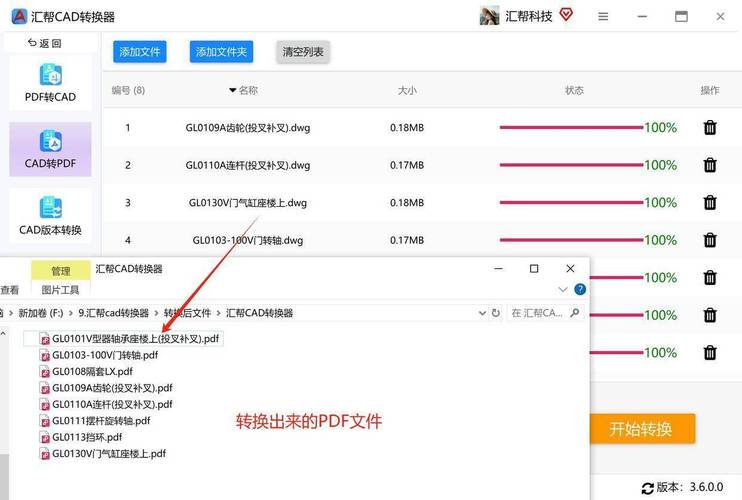Click the 汇帮CAD转换器 breadcrumb folder

tap(259, 313)
